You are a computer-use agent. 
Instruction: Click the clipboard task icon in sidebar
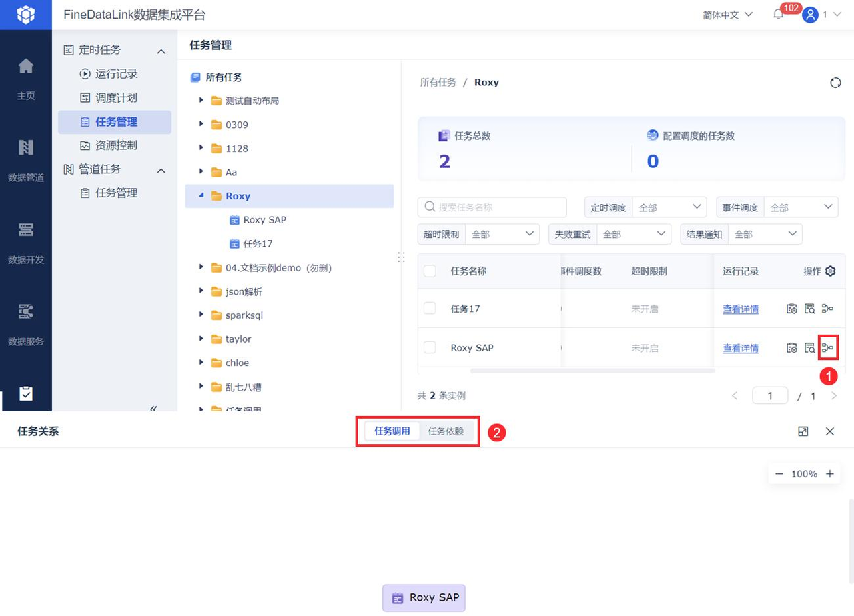click(x=25, y=393)
